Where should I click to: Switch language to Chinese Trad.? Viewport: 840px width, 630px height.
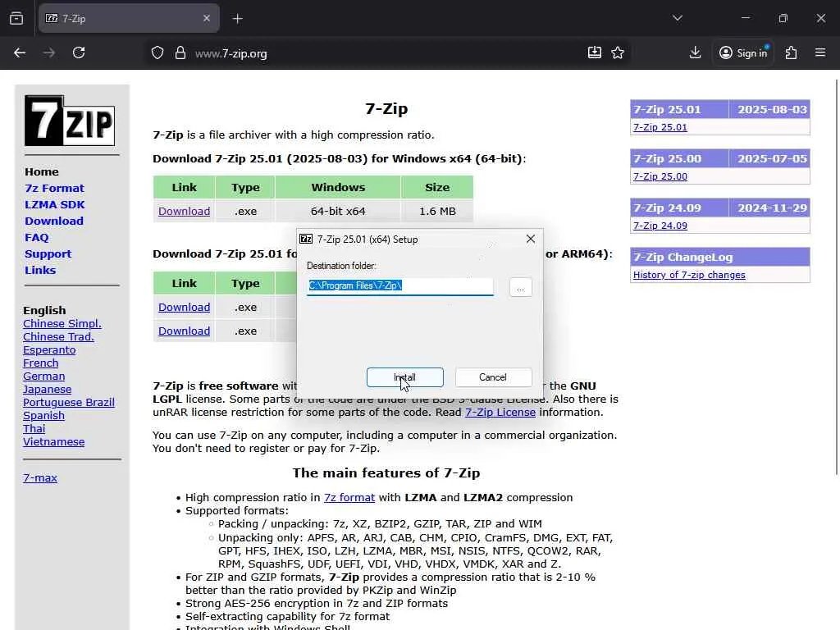coord(58,337)
